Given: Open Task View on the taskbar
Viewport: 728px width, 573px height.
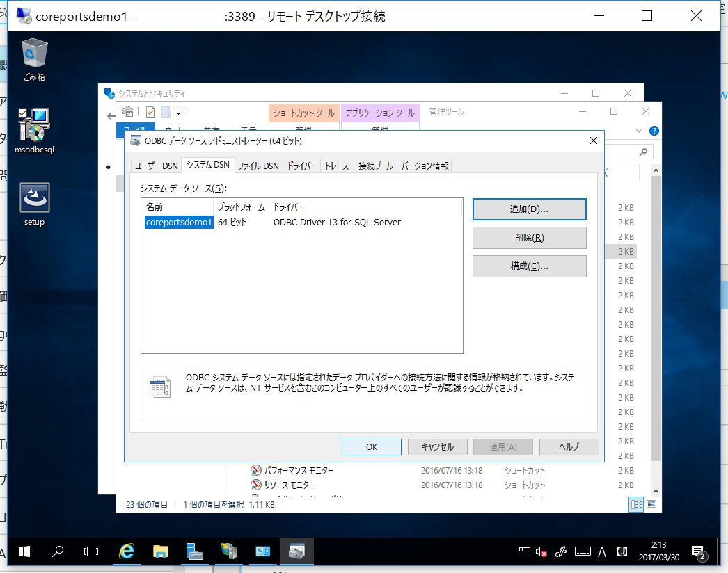Looking at the screenshot, I should click(91, 551).
